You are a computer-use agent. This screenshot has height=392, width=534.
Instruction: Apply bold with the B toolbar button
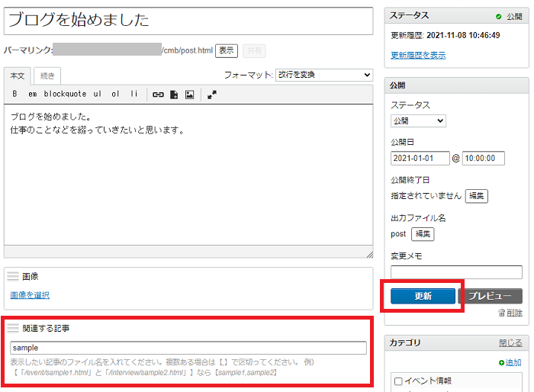click(x=14, y=94)
